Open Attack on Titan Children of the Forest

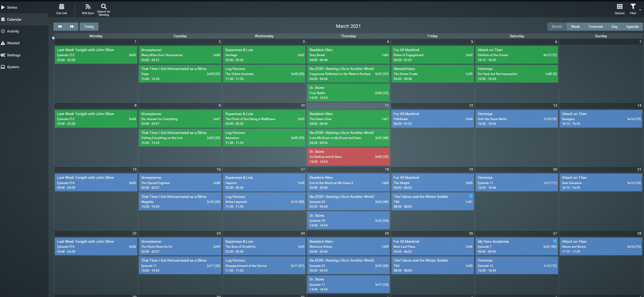click(x=516, y=55)
